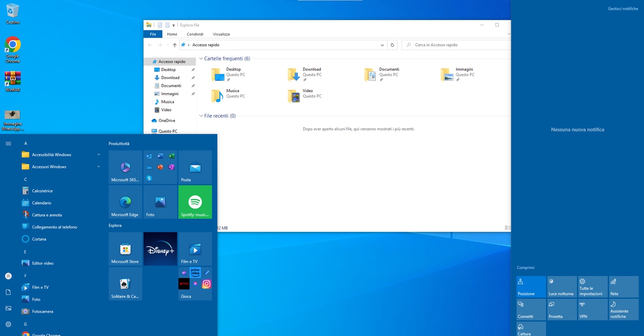Open the Disney+ tile
Image resolution: width=644 pixels, height=336 pixels.
click(x=160, y=248)
